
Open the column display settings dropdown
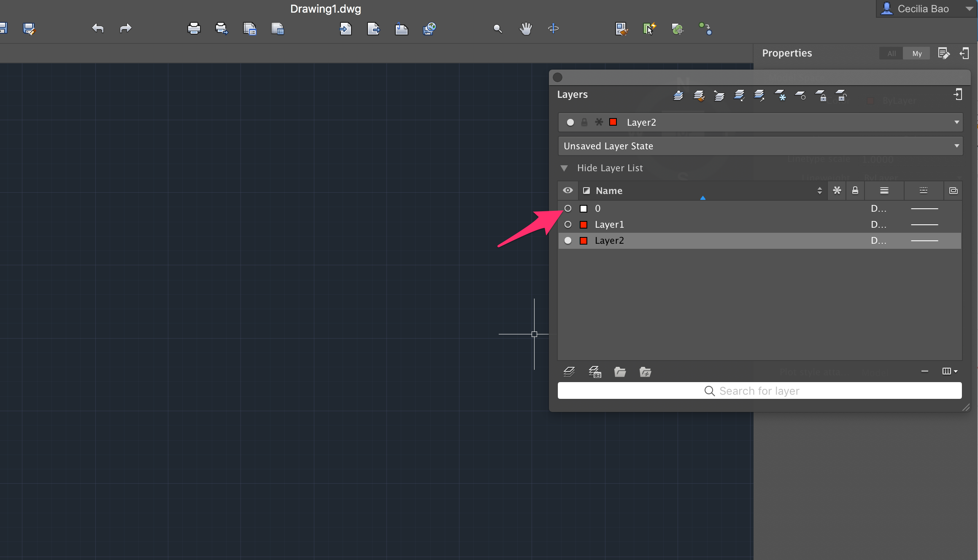point(950,371)
